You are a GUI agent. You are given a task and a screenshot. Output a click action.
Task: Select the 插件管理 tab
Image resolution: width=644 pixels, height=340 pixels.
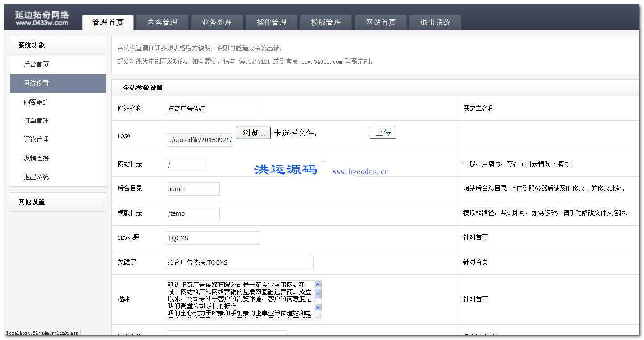[271, 23]
